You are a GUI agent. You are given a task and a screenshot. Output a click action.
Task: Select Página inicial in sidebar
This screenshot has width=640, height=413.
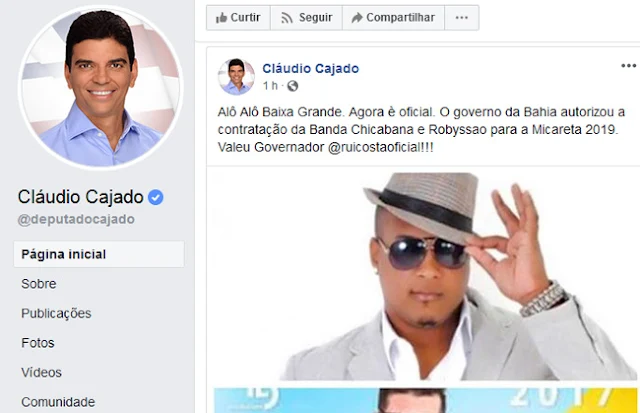tap(99, 254)
